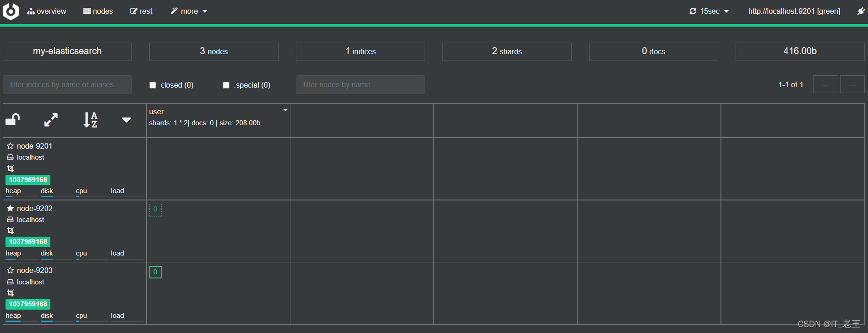Click node-9202's 1037959168 badge
Image resolution: width=868 pixels, height=333 pixels.
[28, 242]
